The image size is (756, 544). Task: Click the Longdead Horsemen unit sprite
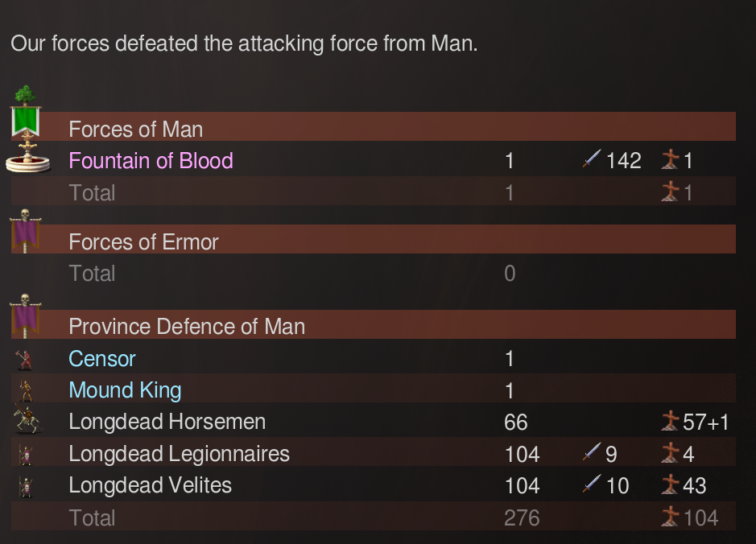click(x=26, y=421)
